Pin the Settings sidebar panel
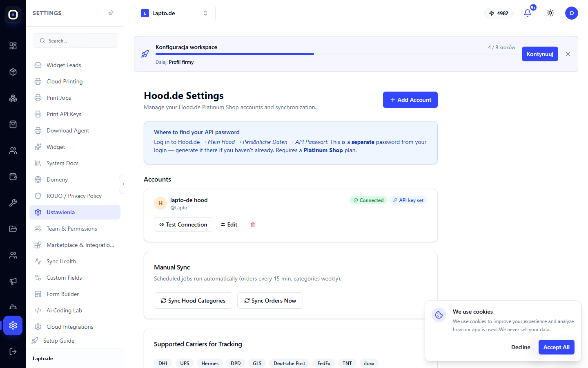 click(x=111, y=13)
